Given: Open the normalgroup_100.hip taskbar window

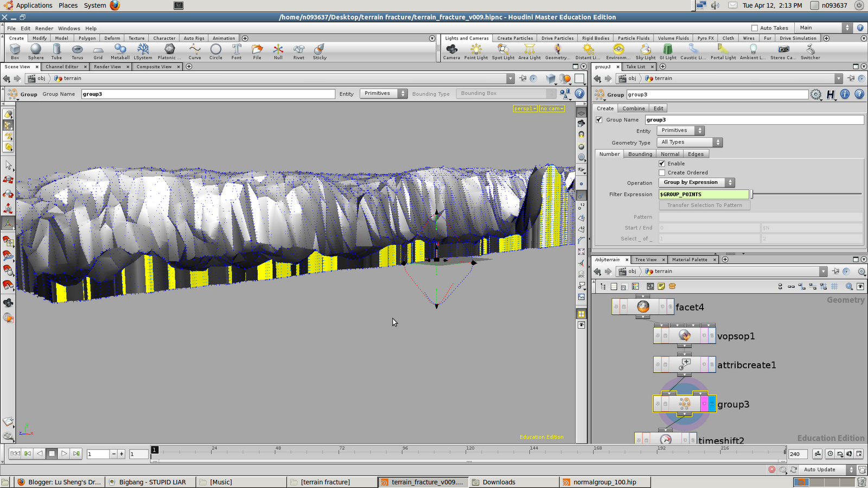Looking at the screenshot, I should (604, 482).
